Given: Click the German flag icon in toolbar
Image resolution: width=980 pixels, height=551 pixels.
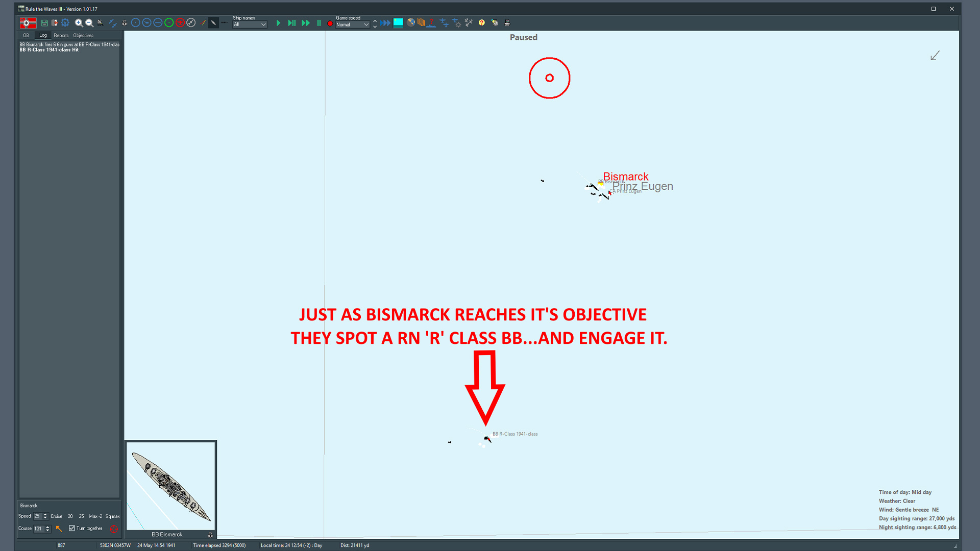Looking at the screenshot, I should coord(28,23).
